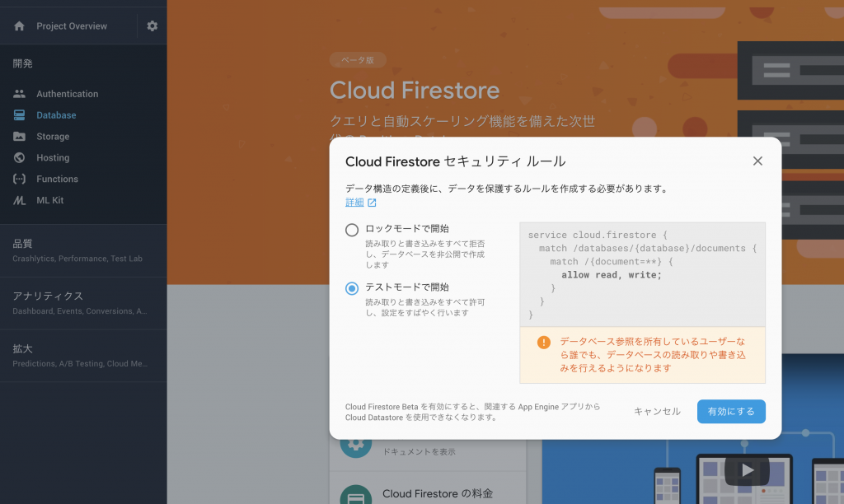Click the ドキュメントを表示 link
This screenshot has height=504, width=844.
419,452
